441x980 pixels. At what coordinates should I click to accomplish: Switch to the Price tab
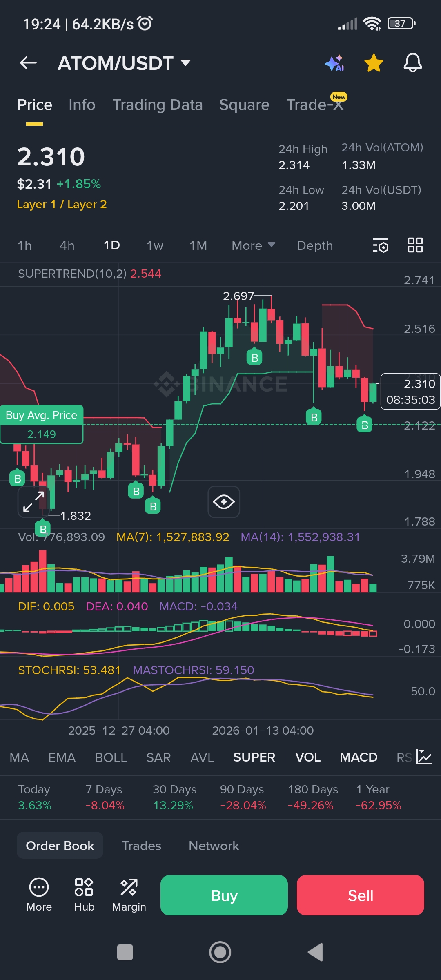(x=35, y=105)
